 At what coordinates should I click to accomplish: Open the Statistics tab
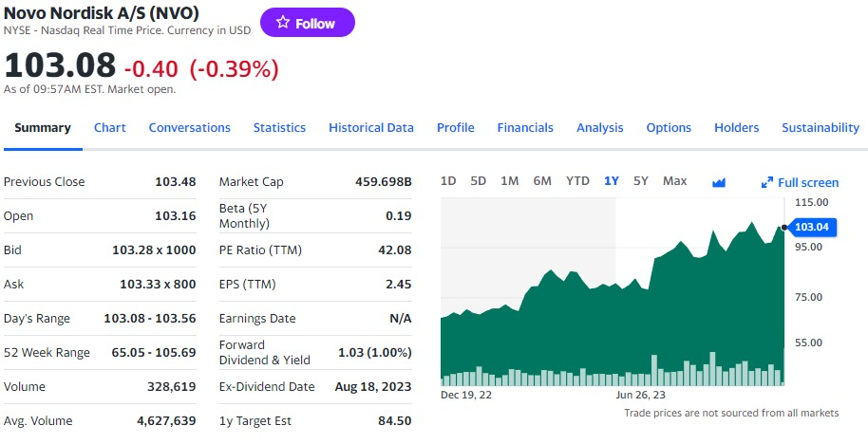point(279,128)
